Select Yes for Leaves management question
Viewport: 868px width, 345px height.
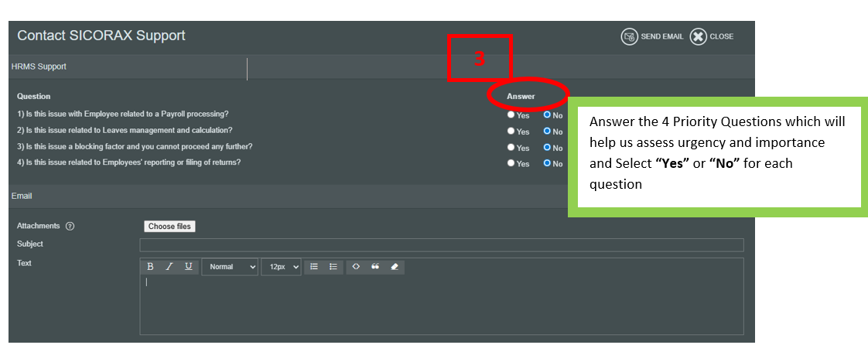[x=511, y=132]
